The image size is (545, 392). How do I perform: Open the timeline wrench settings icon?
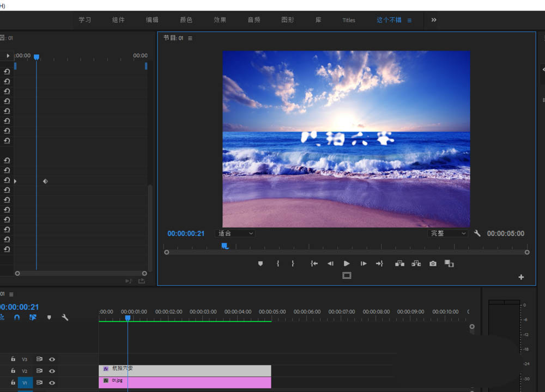[x=65, y=317]
